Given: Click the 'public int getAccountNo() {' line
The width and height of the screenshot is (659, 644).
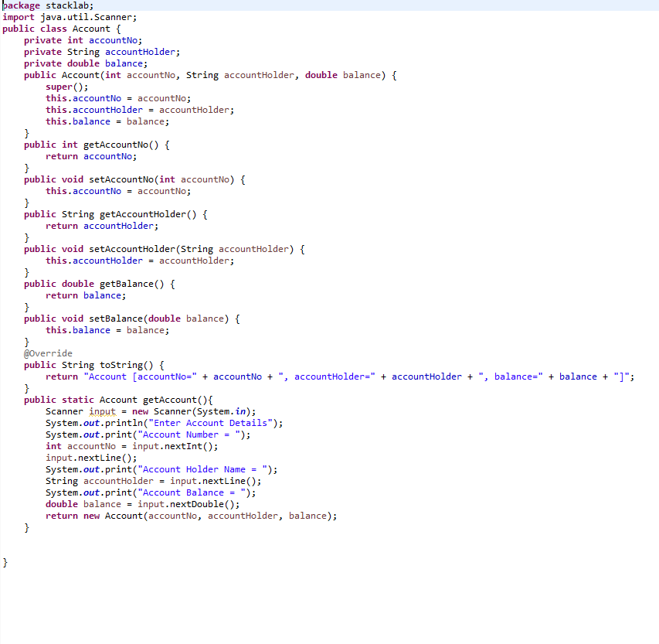Looking at the screenshot, I should point(97,145).
